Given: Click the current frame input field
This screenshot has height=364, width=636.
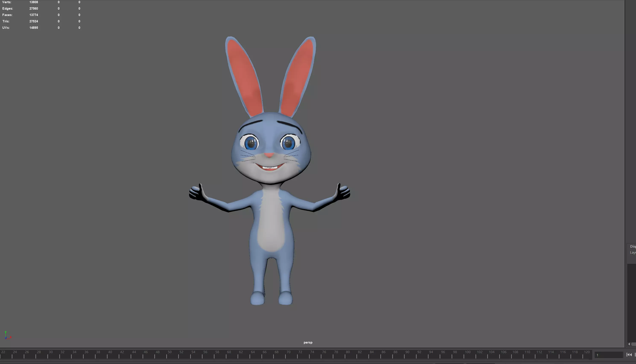Looking at the screenshot, I should pos(608,355).
